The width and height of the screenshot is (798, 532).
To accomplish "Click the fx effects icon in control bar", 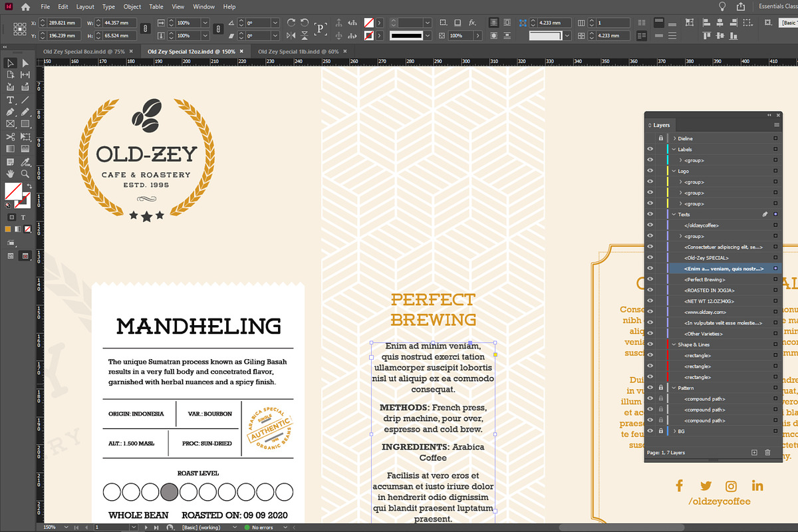I will (x=472, y=23).
